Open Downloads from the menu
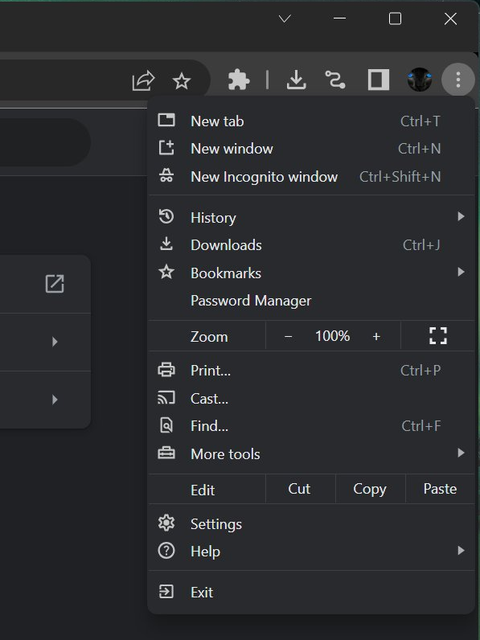Viewport: 480px width, 640px height. 311,245
